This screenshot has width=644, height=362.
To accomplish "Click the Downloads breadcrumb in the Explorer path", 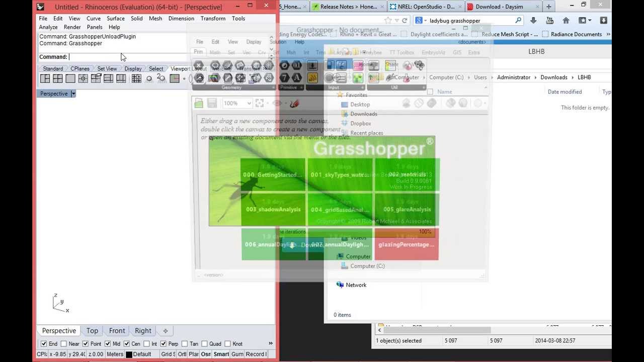I will [x=553, y=77].
